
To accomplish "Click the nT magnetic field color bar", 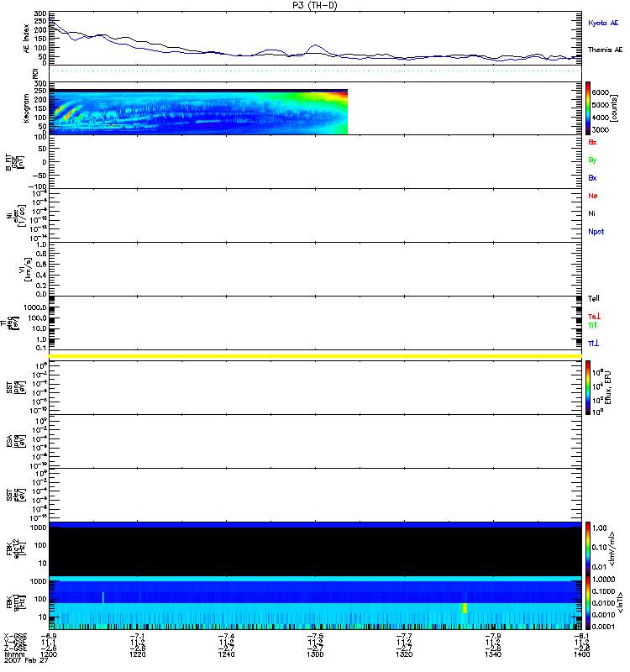I will 588,602.
